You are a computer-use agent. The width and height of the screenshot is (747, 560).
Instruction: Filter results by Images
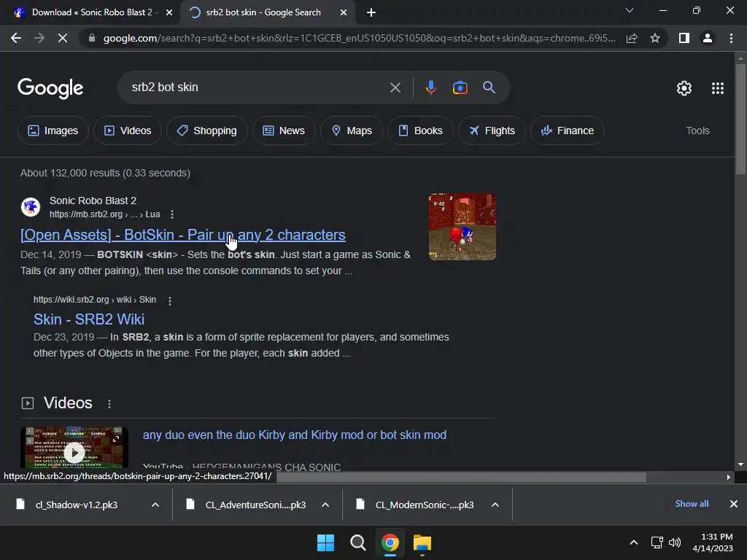tap(53, 131)
